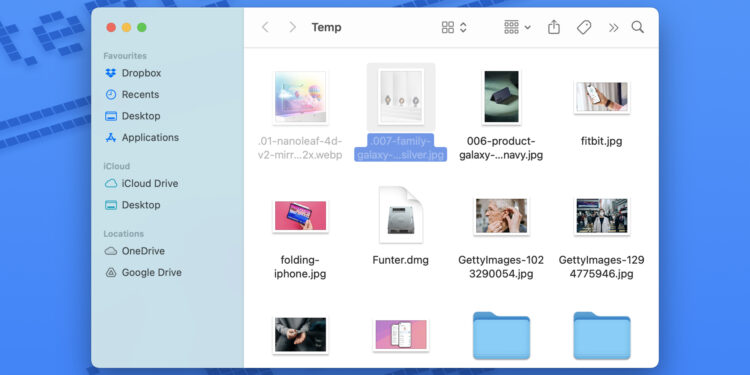Click the fitbit.jpg file name
This screenshot has width=750, height=375.
pyautogui.click(x=602, y=142)
